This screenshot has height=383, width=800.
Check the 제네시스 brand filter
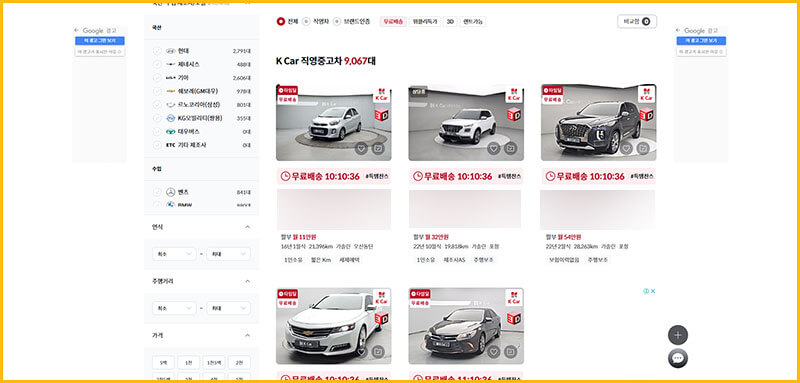tap(157, 64)
